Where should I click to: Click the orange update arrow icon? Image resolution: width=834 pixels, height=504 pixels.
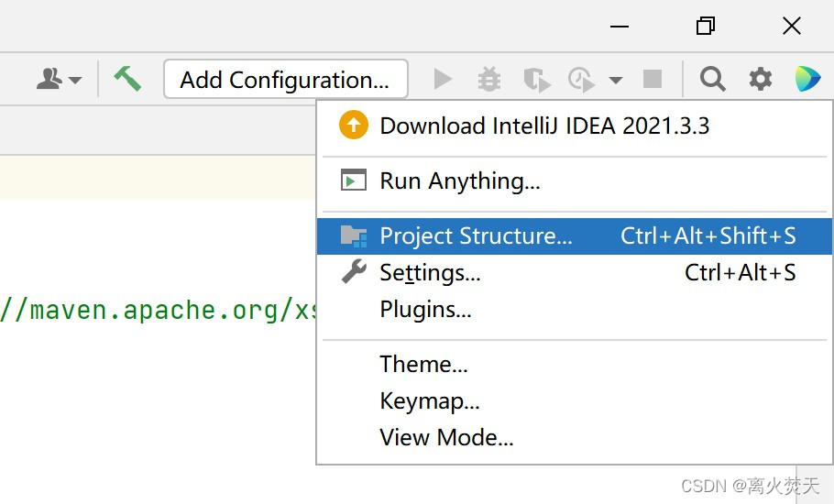point(353,125)
